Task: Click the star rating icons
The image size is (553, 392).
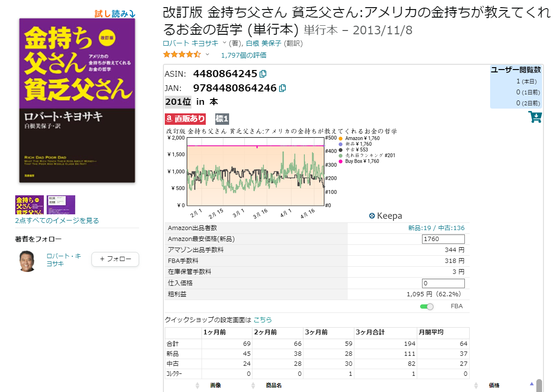Action: pos(182,55)
